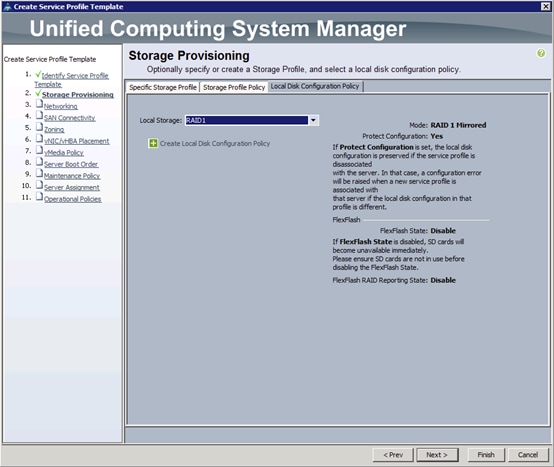Go to vNIC/vHBA Placement step
The height and width of the screenshot is (467, 554).
click(x=77, y=141)
